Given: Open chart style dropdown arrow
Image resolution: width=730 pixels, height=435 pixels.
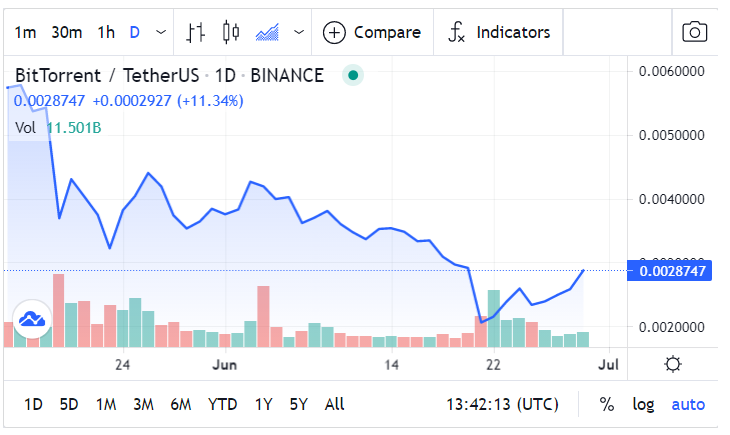Looking at the screenshot, I should (x=299, y=33).
